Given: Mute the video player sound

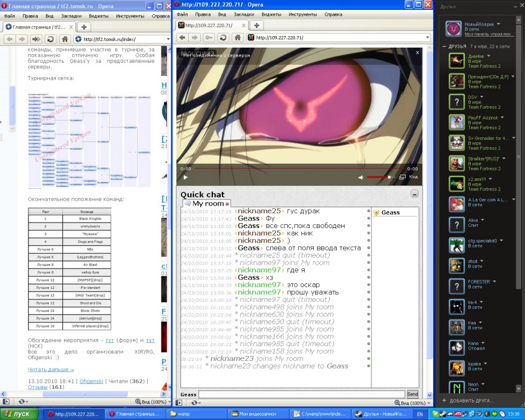Looking at the screenshot, I should tap(360, 177).
